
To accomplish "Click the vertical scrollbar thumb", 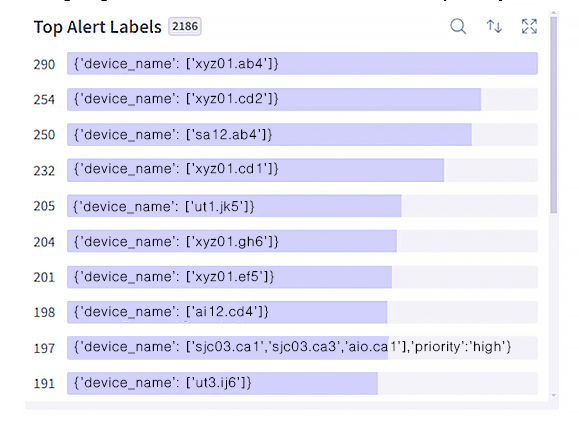I will pos(553,114).
